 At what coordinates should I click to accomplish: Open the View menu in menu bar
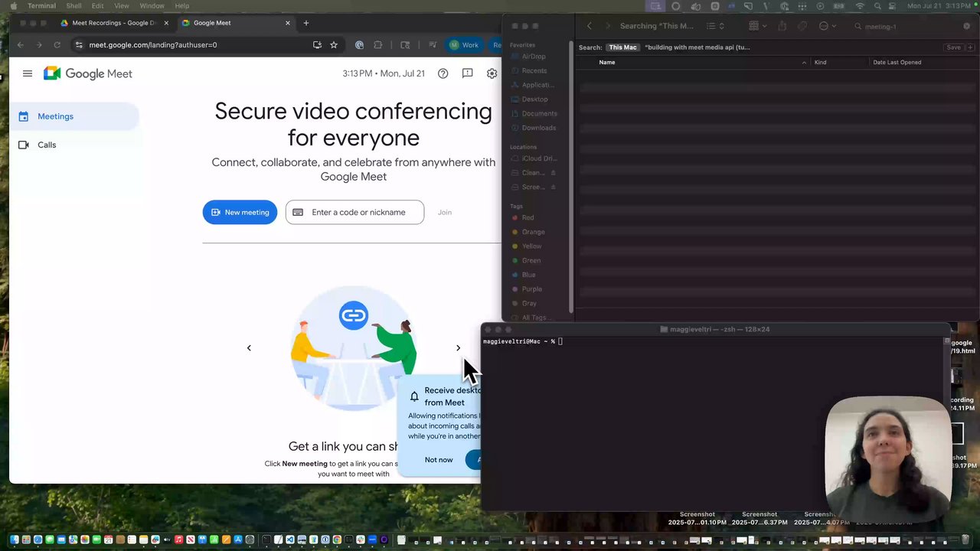[122, 6]
